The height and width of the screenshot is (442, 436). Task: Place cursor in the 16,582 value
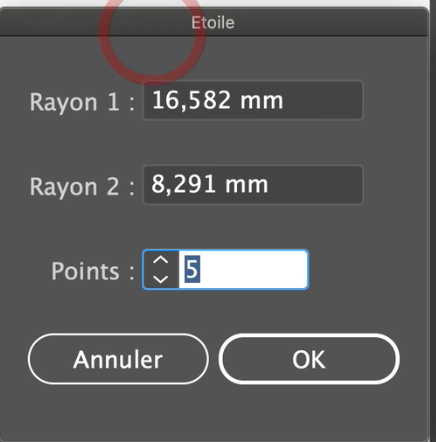pyautogui.click(x=192, y=100)
